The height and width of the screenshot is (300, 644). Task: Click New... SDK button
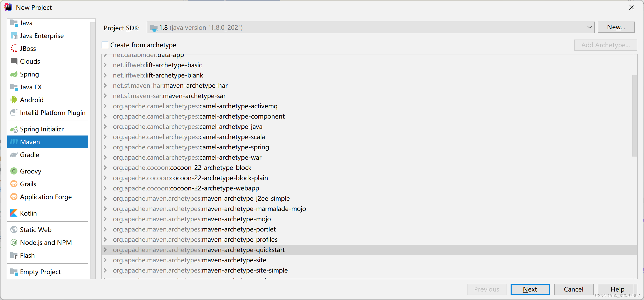616,27
